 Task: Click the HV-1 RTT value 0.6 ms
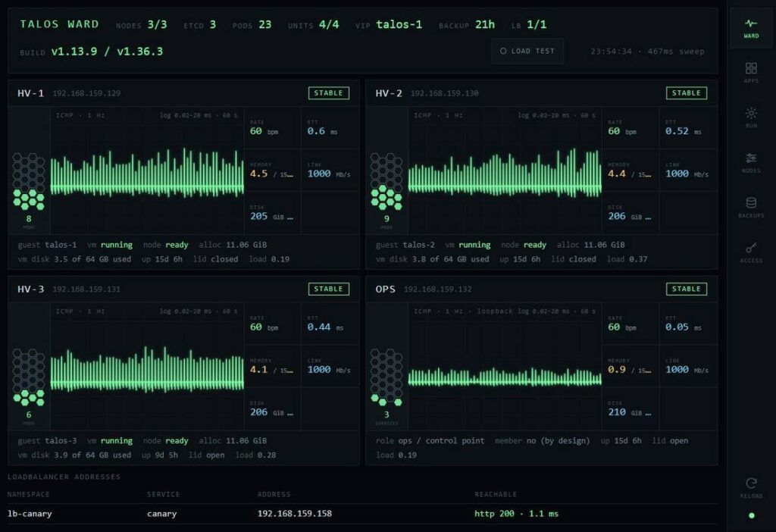click(322, 131)
